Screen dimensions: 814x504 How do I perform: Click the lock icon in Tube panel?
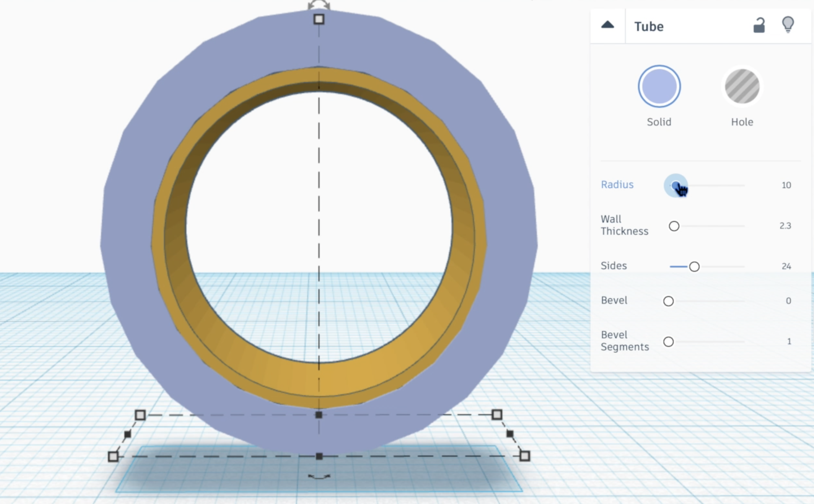(x=758, y=26)
